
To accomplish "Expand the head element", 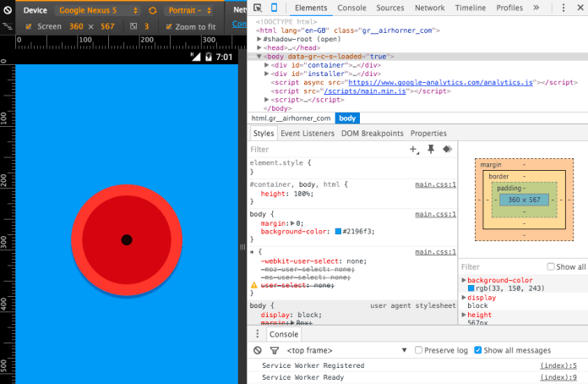I will [259, 47].
